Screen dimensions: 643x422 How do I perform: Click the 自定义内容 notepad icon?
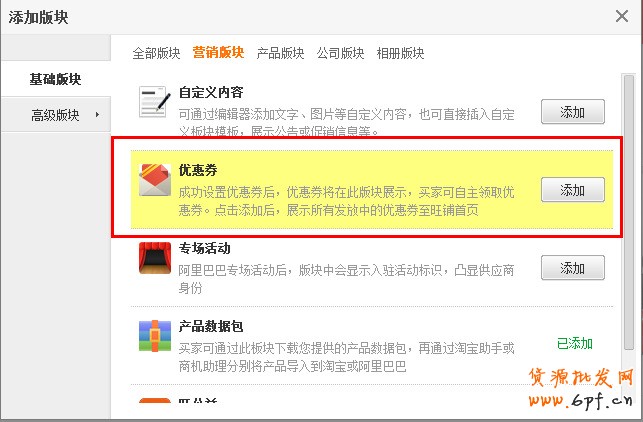pos(155,102)
